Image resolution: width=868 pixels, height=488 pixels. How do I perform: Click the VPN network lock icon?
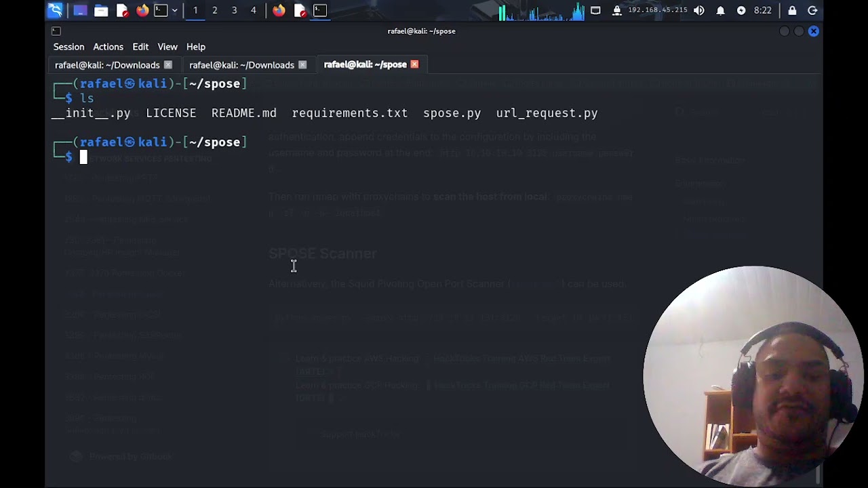click(x=617, y=10)
